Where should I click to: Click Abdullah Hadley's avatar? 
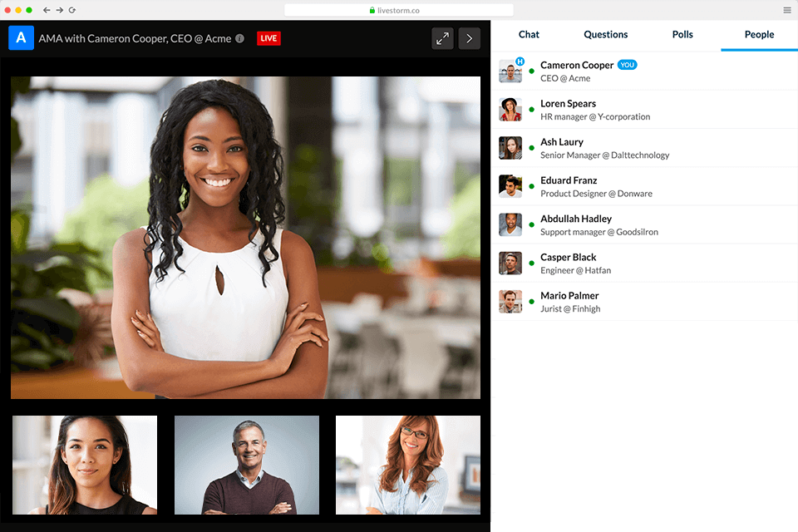click(x=510, y=225)
